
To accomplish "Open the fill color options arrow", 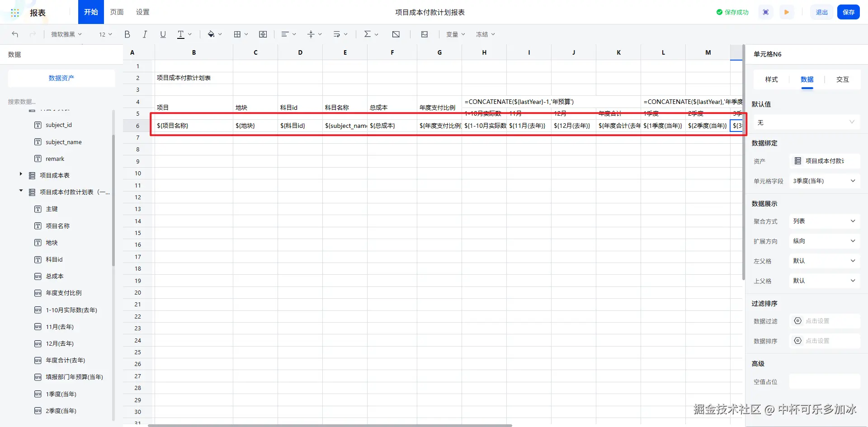I will [220, 34].
